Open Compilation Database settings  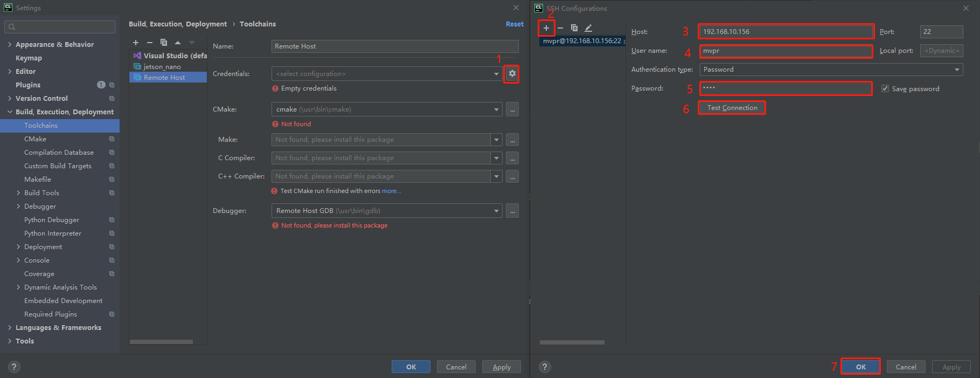[x=60, y=152]
